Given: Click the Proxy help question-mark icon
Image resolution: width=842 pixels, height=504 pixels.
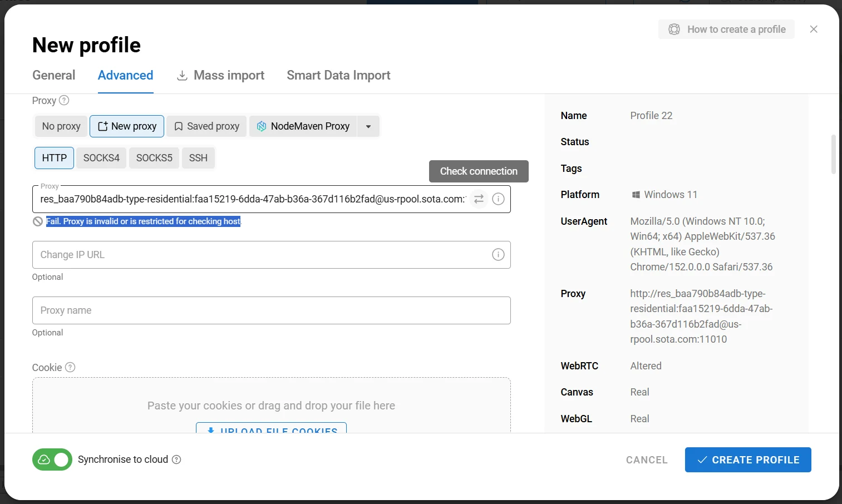Looking at the screenshot, I should (x=64, y=100).
